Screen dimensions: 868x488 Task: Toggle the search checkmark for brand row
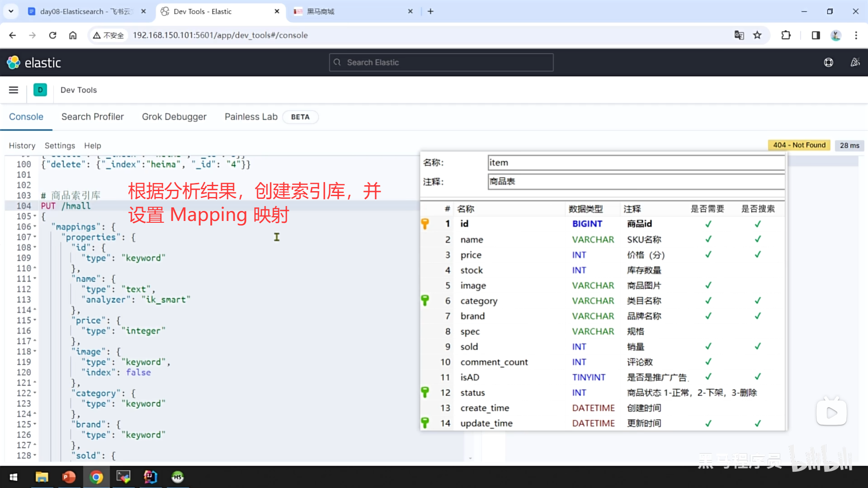pos(758,316)
